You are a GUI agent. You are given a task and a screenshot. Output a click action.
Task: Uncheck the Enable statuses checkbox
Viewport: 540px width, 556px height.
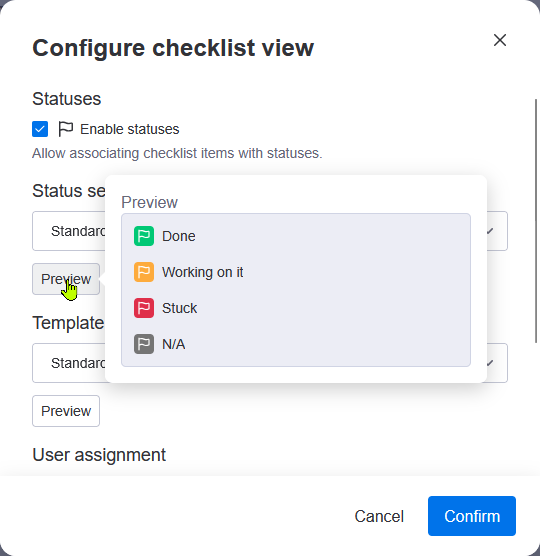40,129
